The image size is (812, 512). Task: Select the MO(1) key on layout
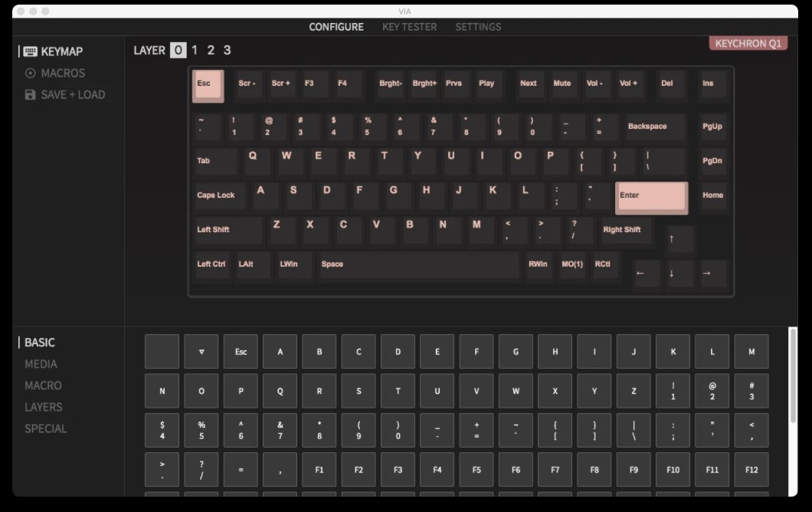point(572,265)
